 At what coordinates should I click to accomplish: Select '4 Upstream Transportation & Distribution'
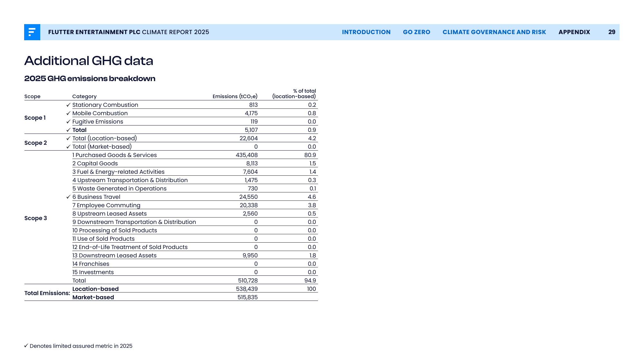pyautogui.click(x=130, y=180)
